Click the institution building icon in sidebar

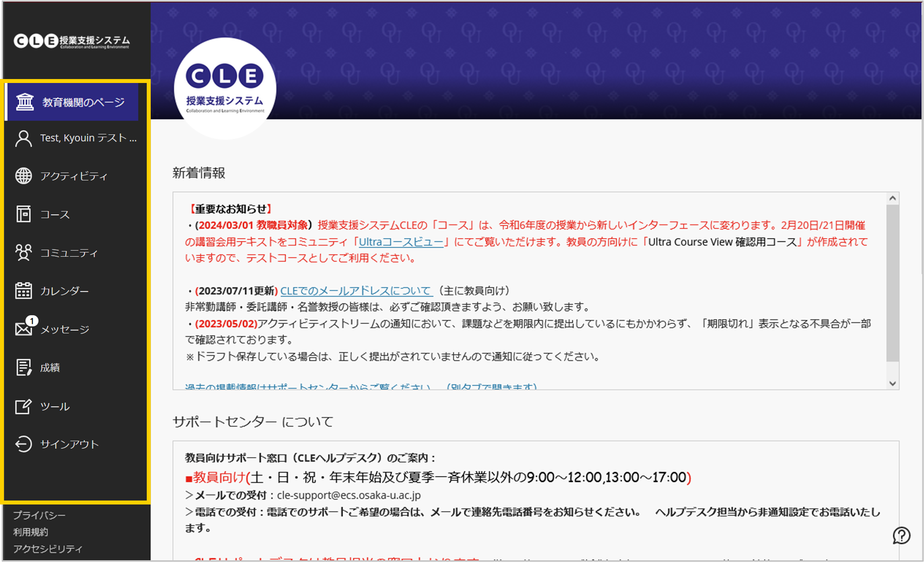(25, 102)
